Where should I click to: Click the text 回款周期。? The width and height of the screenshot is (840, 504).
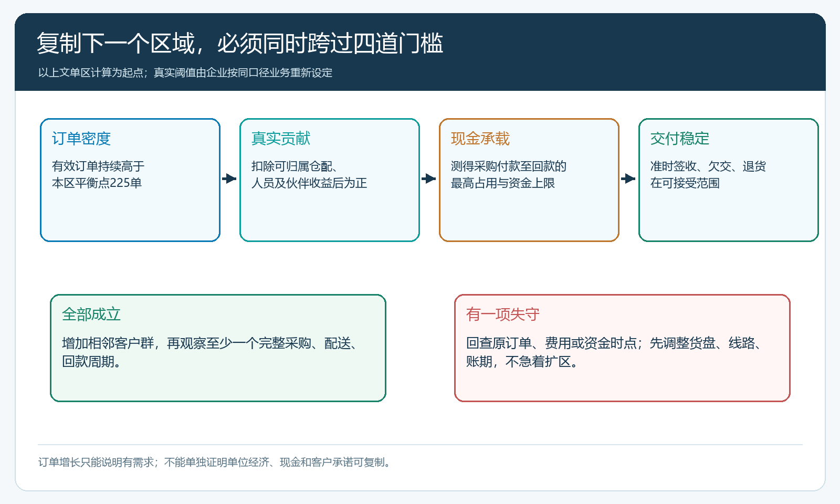pyautogui.click(x=92, y=362)
